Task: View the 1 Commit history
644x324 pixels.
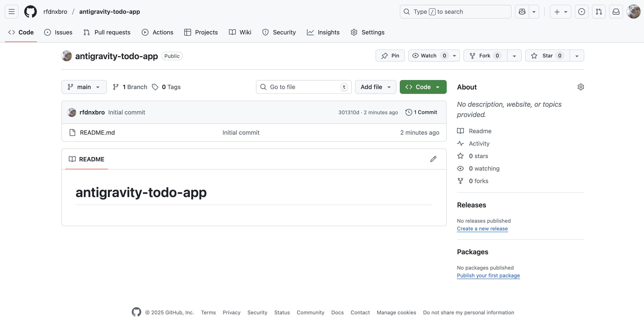Action: click(421, 112)
